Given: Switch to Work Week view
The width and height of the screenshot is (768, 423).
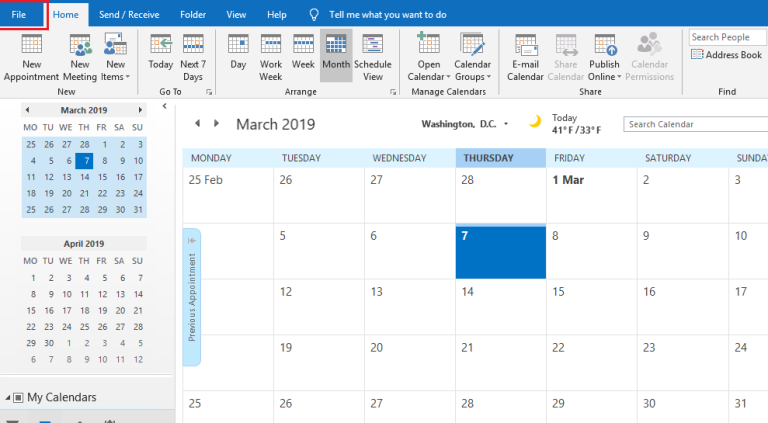Looking at the screenshot, I should [270, 57].
